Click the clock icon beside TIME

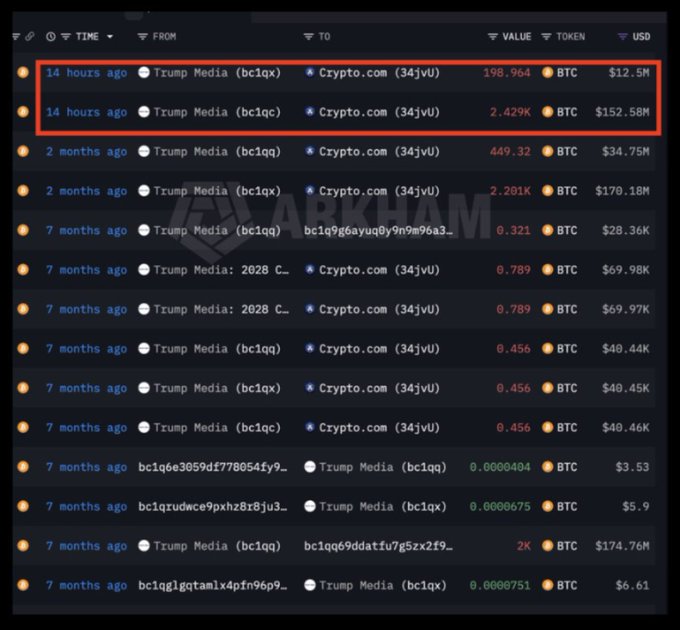coord(51,37)
